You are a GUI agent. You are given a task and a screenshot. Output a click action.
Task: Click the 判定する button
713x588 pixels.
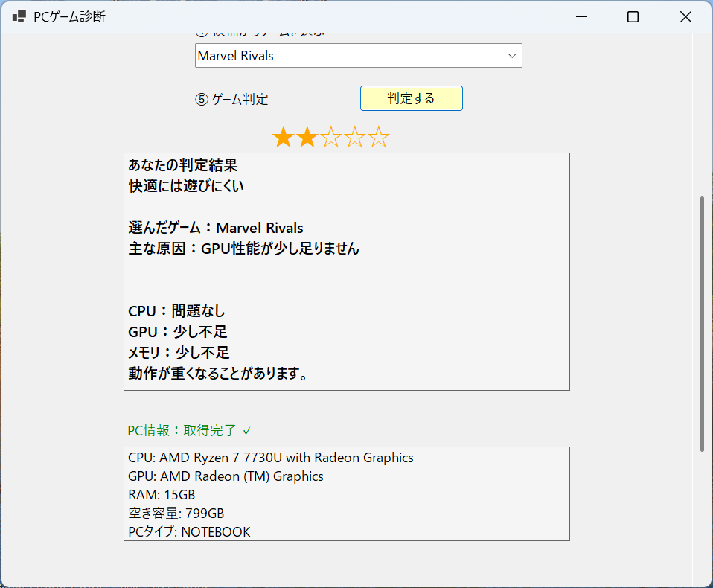[x=411, y=98]
